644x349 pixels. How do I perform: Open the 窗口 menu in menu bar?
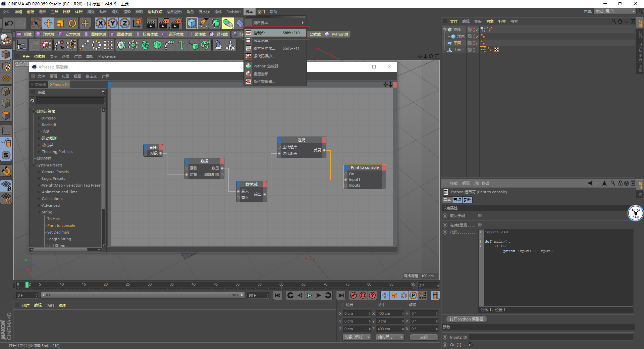click(261, 12)
